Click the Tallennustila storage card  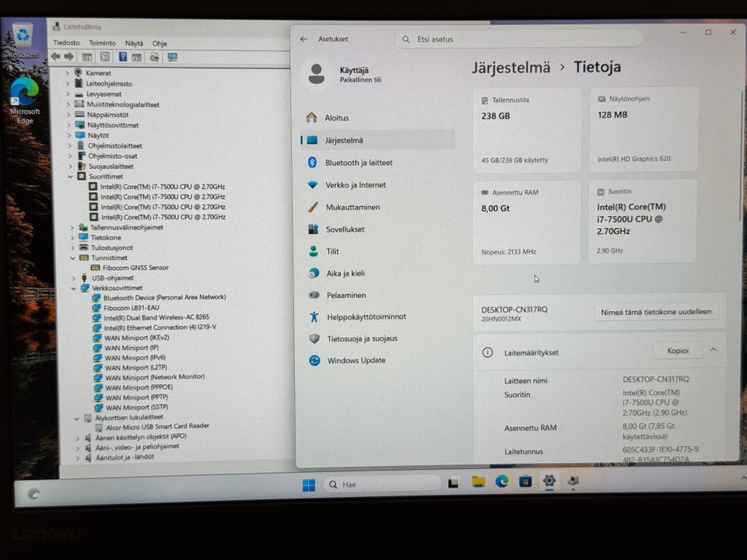(527, 130)
